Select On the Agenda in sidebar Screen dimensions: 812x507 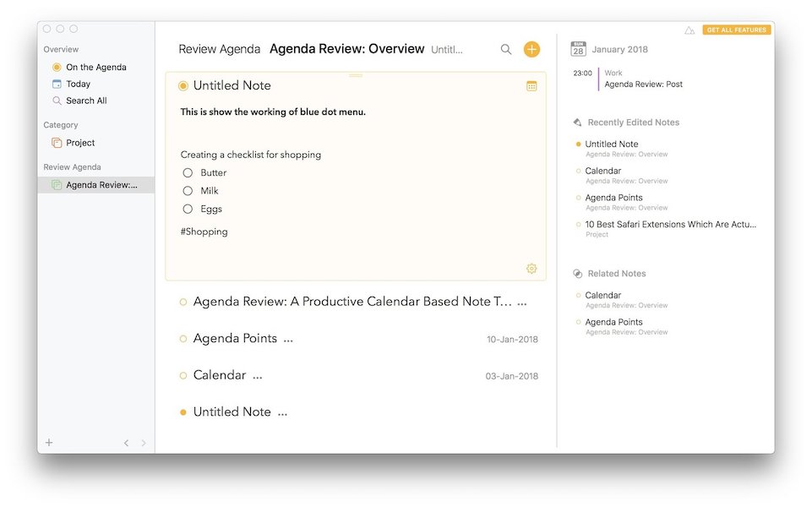pyautogui.click(x=95, y=68)
